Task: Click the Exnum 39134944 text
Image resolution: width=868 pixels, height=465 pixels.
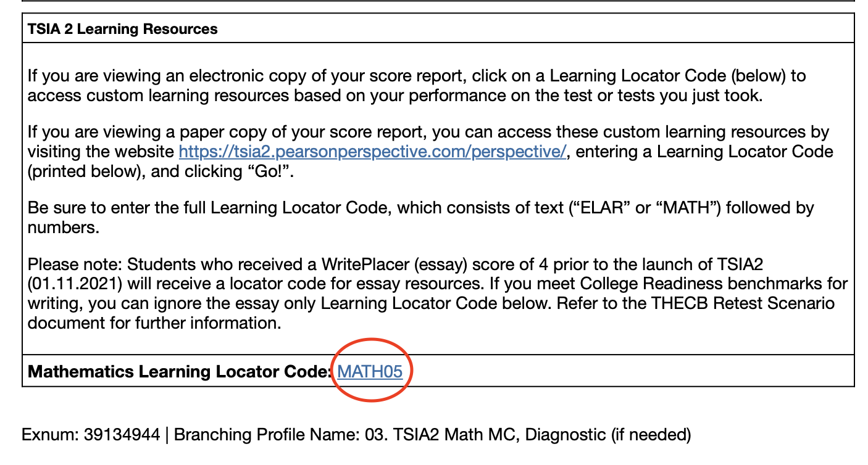Action: click(91, 434)
